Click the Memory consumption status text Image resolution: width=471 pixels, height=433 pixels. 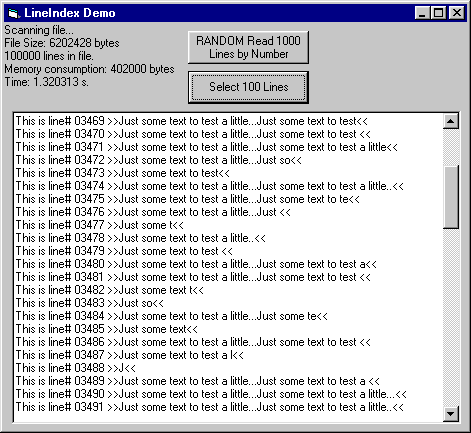pyautogui.click(x=89, y=69)
